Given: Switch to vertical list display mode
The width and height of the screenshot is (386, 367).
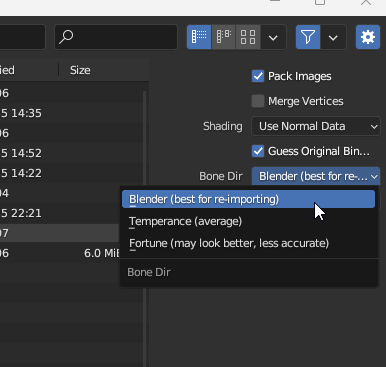Looking at the screenshot, I should click(199, 37).
